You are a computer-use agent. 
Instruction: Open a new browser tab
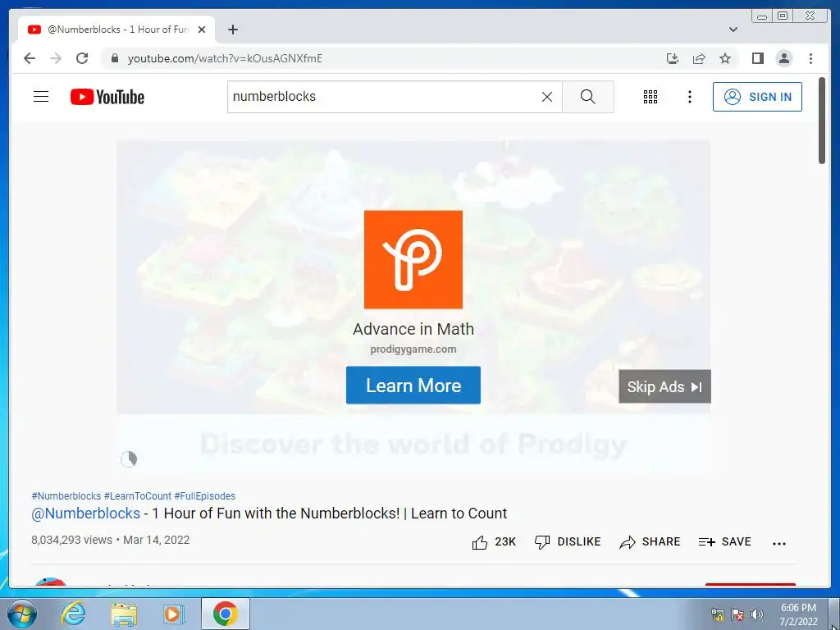[x=232, y=30]
